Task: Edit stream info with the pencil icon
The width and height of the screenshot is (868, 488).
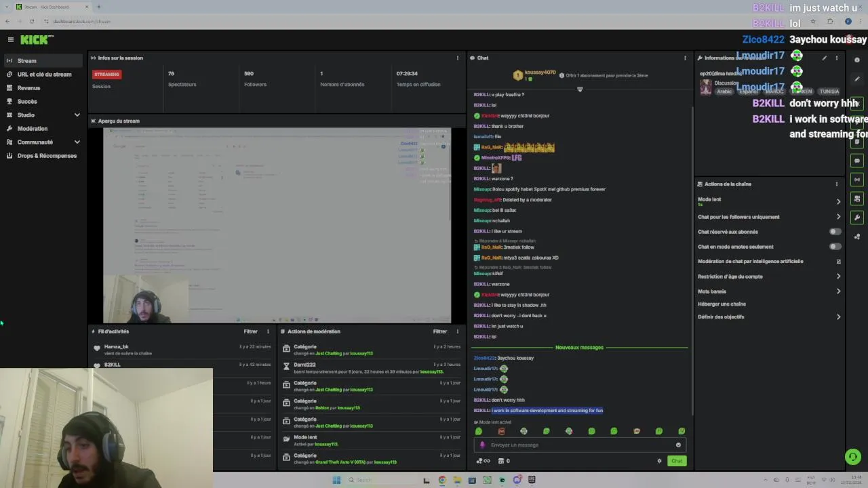Action: click(825, 58)
